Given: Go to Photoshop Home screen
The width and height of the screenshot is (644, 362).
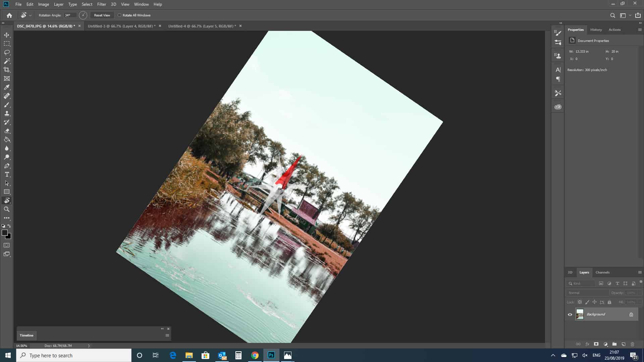Looking at the screenshot, I should (9, 15).
